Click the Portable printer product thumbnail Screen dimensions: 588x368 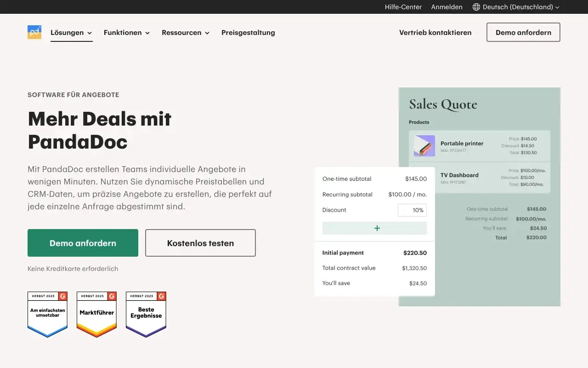(x=424, y=146)
